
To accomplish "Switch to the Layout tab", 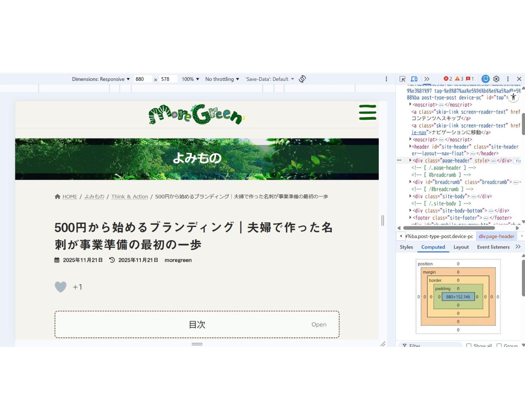I will tap(461, 247).
